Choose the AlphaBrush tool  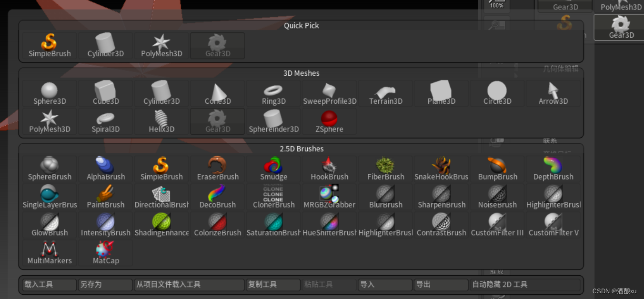105,169
